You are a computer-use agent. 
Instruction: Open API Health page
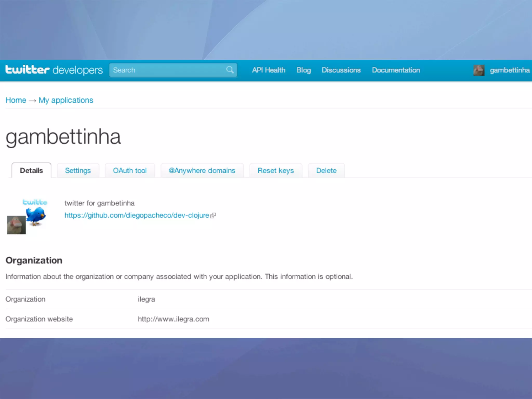tap(269, 70)
